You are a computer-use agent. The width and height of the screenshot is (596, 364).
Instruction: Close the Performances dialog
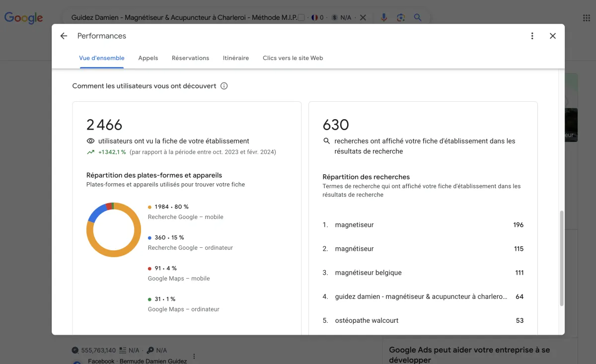[553, 36]
